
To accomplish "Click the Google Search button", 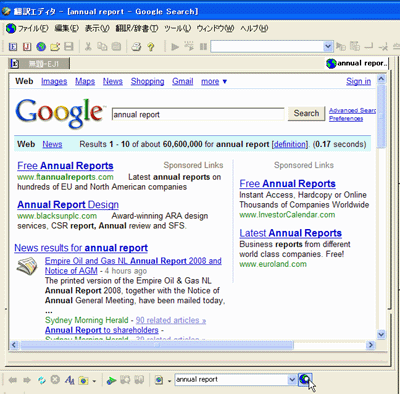I will pyautogui.click(x=306, y=113).
